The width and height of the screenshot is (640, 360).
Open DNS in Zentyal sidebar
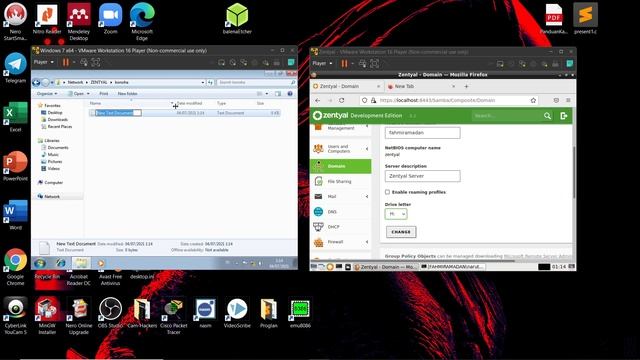[341, 212]
